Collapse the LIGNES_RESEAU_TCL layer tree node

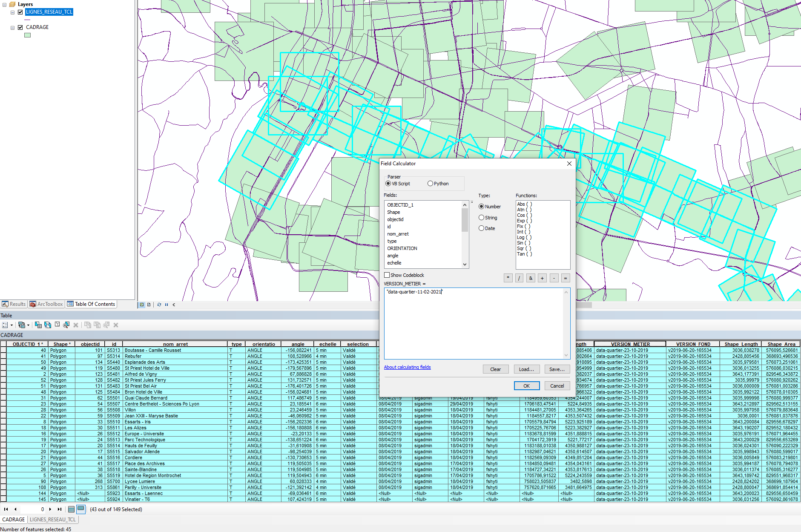click(12, 12)
